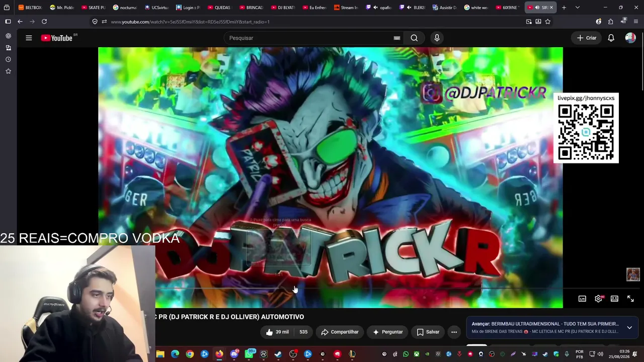Like the video with 39 mil likes

click(277, 332)
